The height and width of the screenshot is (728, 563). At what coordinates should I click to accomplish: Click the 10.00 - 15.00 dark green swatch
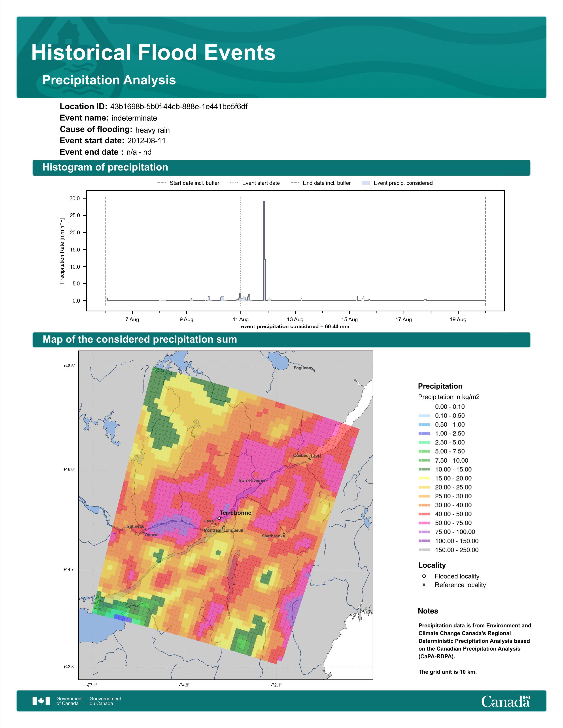424,469
